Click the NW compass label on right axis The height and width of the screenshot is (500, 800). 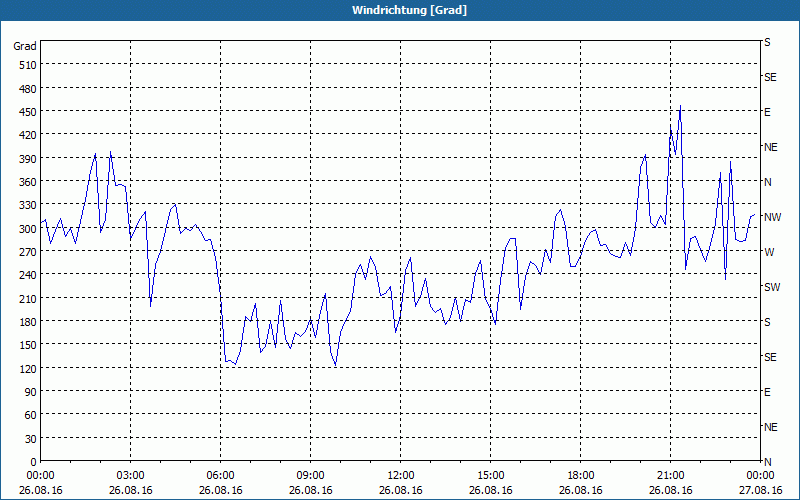pyautogui.click(x=772, y=217)
